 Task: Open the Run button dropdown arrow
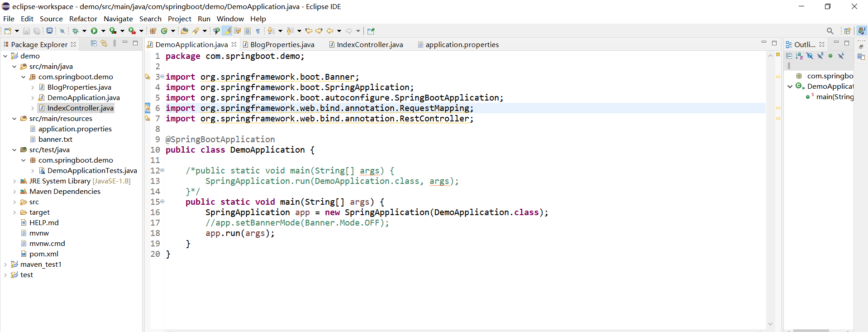point(103,31)
